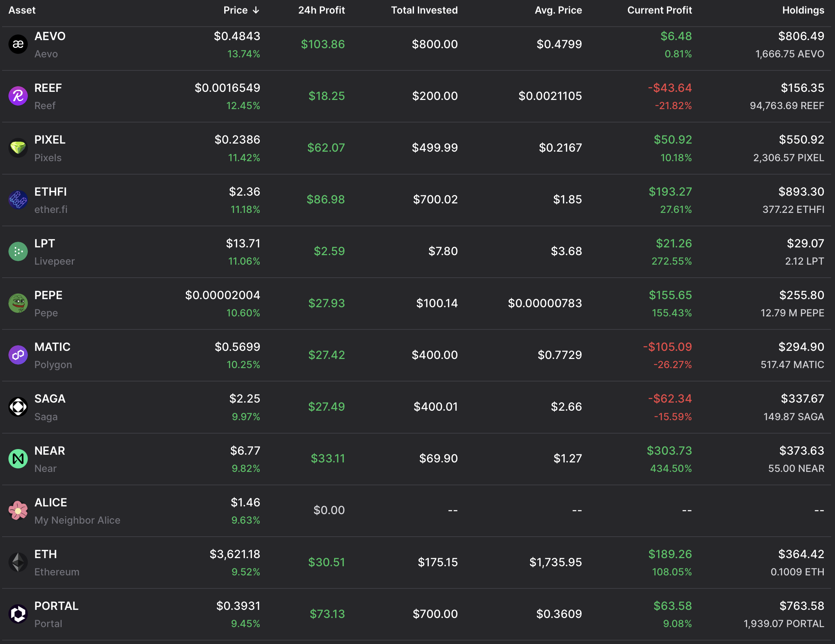
Task: Click the green Livepeer LPT icon
Action: pos(18,252)
